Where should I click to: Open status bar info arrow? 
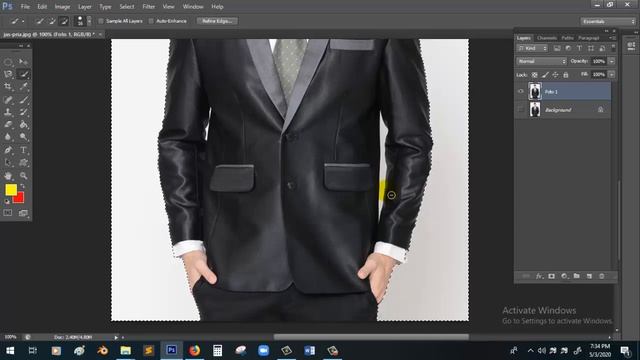[x=116, y=337]
